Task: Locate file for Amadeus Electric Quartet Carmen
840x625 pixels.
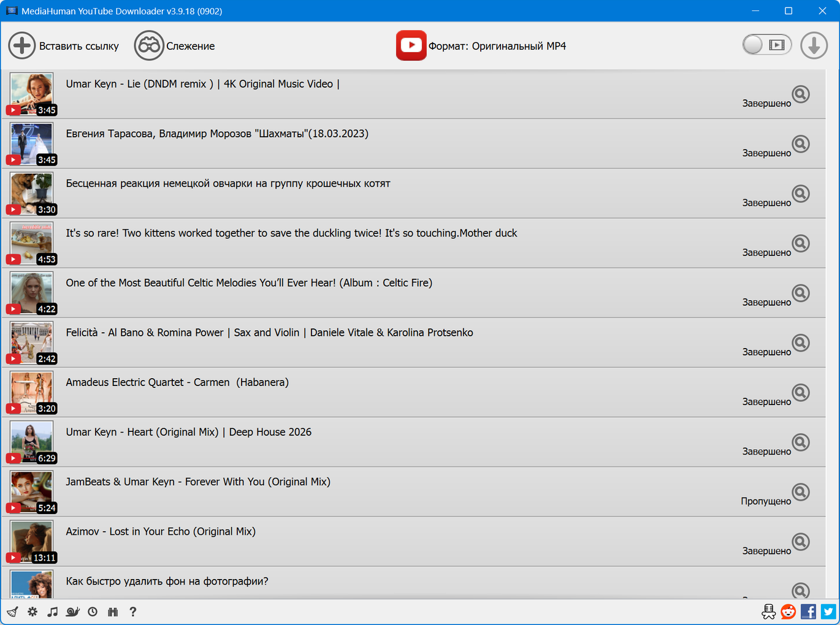Action: pyautogui.click(x=801, y=392)
